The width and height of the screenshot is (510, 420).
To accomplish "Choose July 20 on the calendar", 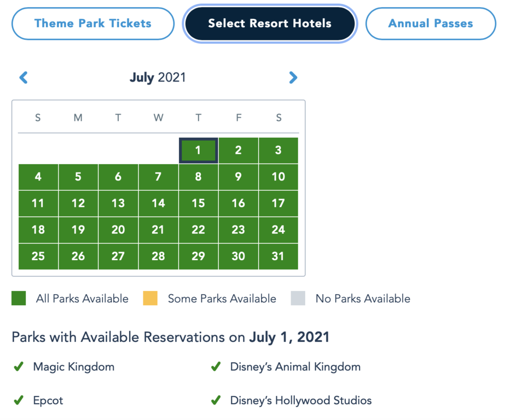I will tap(118, 230).
